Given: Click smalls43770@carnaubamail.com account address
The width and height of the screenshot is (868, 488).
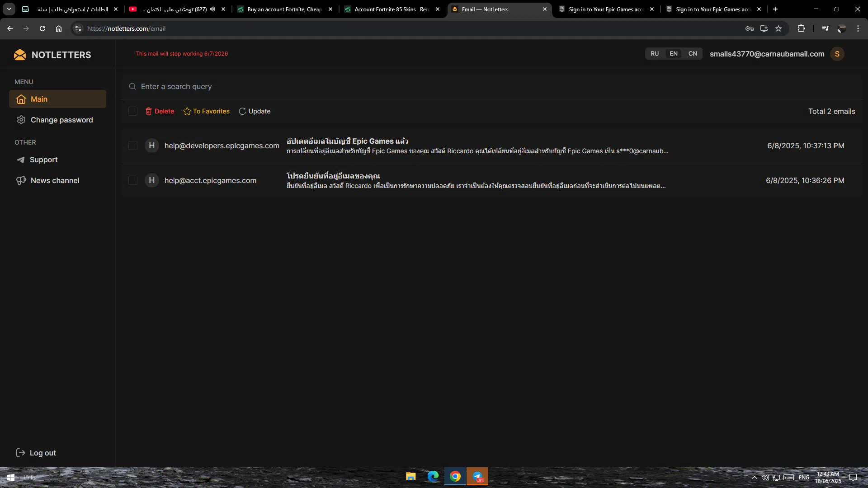Looking at the screenshot, I should point(767,54).
